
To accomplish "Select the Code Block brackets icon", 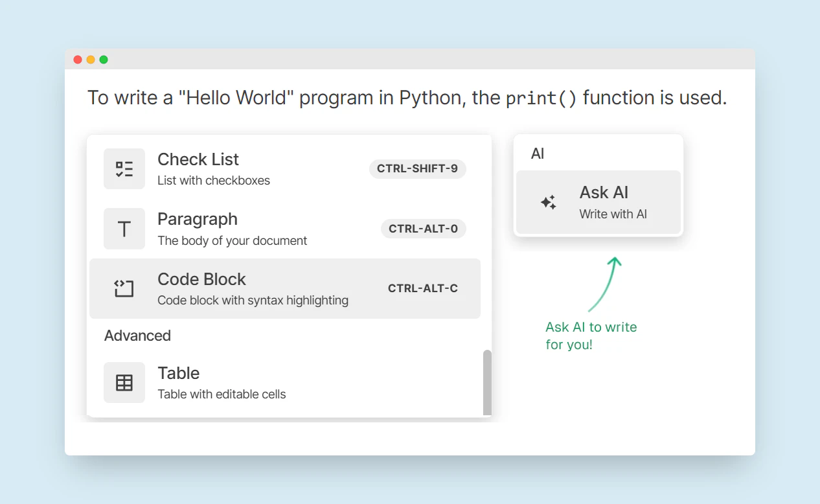I will pyautogui.click(x=124, y=288).
